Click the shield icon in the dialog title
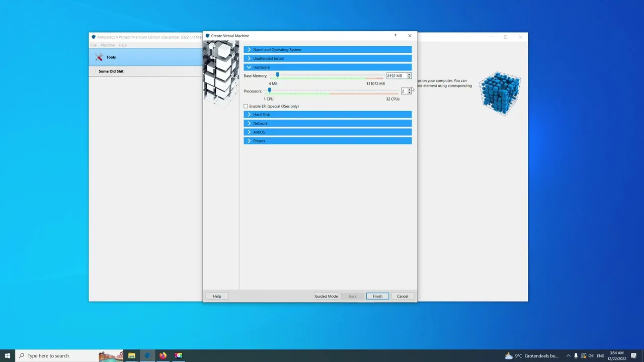The height and width of the screenshot is (362, 644). (207, 36)
